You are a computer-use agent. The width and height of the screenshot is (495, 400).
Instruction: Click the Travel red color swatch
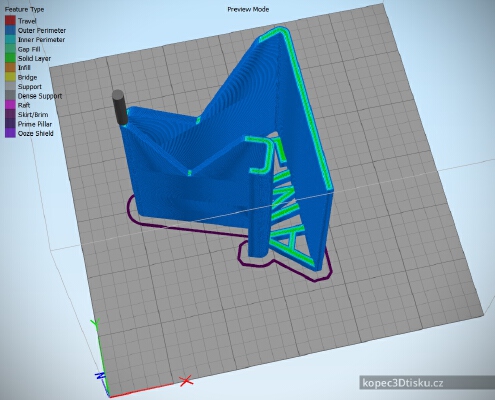(10, 21)
